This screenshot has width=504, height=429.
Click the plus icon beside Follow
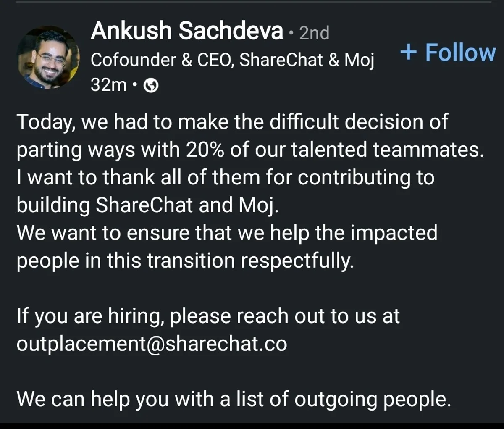pos(409,53)
